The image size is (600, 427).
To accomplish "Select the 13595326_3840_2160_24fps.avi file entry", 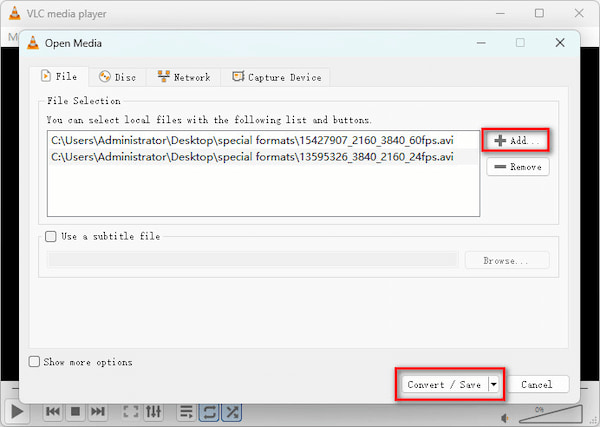I will pos(263,157).
